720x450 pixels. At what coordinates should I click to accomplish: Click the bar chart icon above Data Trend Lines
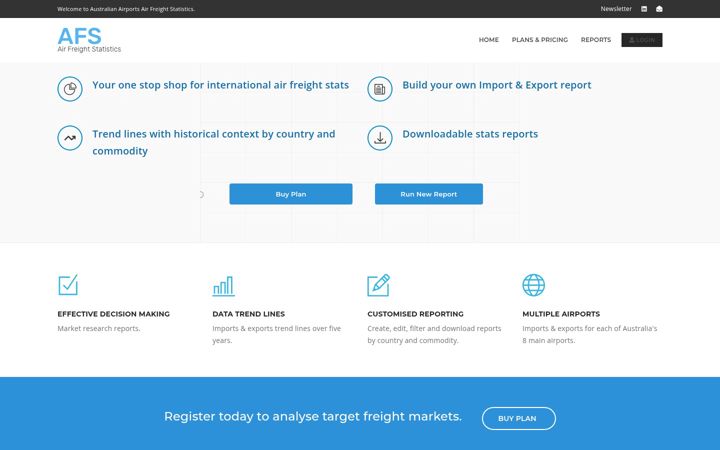tap(223, 286)
